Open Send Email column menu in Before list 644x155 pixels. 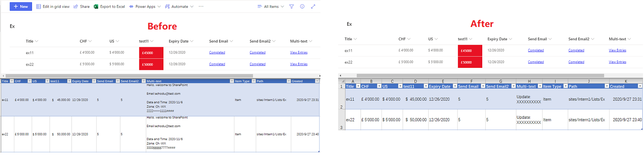221,41
